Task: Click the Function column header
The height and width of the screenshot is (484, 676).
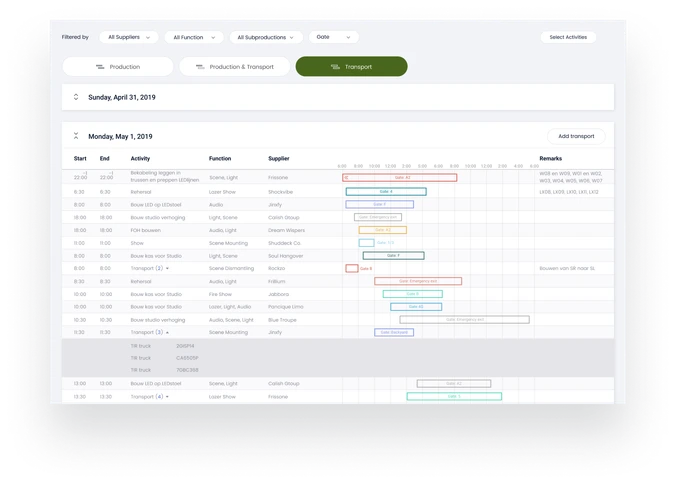Action: pyautogui.click(x=220, y=159)
